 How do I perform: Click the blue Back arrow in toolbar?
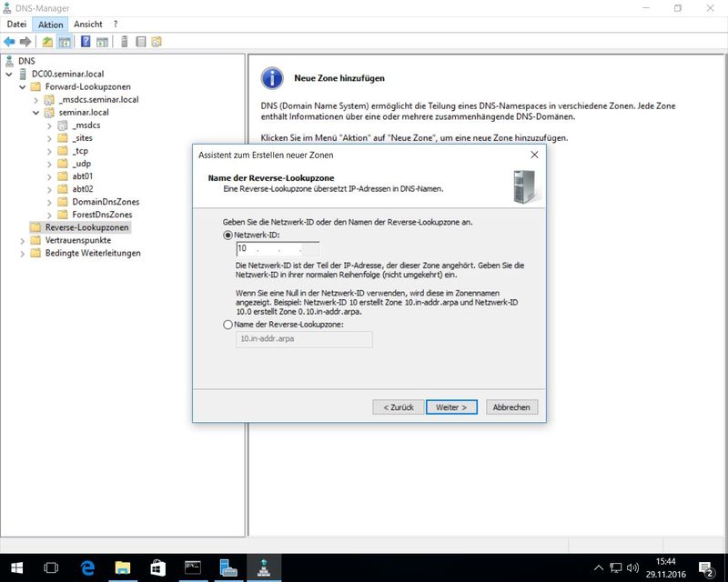[x=9, y=42]
